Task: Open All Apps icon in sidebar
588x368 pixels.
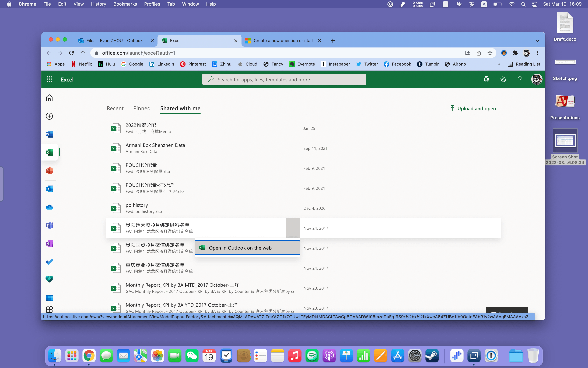Action: pos(49,309)
